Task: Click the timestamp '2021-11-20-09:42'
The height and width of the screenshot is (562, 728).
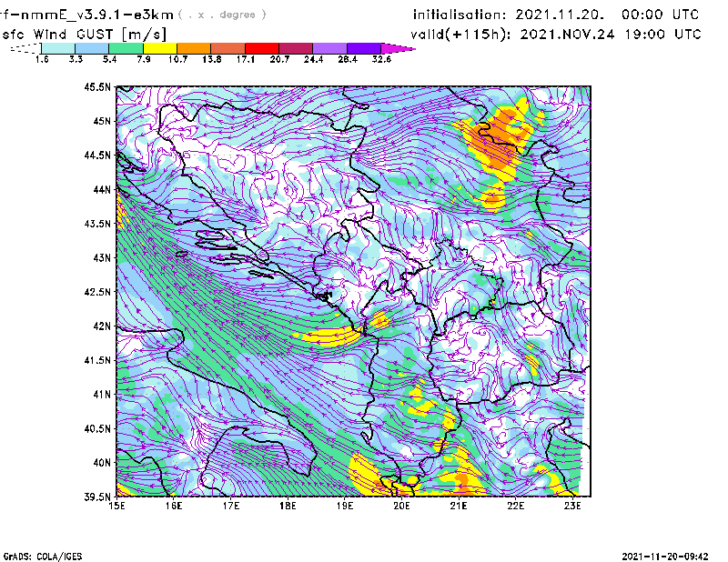Action: pyautogui.click(x=665, y=557)
